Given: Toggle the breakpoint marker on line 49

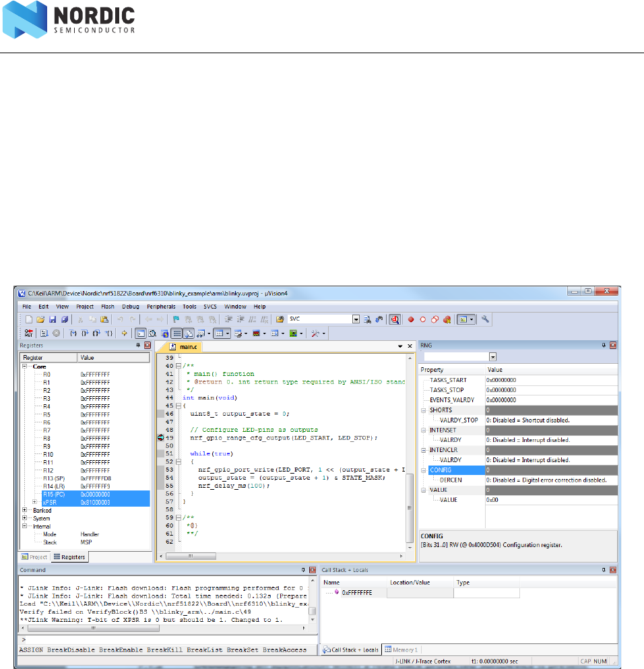Looking at the screenshot, I should pos(161,438).
